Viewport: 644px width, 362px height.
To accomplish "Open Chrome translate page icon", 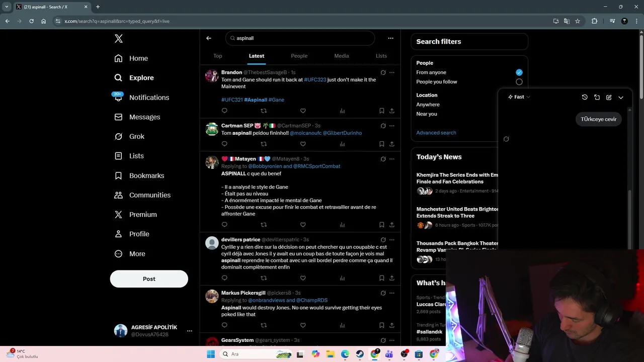I will (x=567, y=21).
